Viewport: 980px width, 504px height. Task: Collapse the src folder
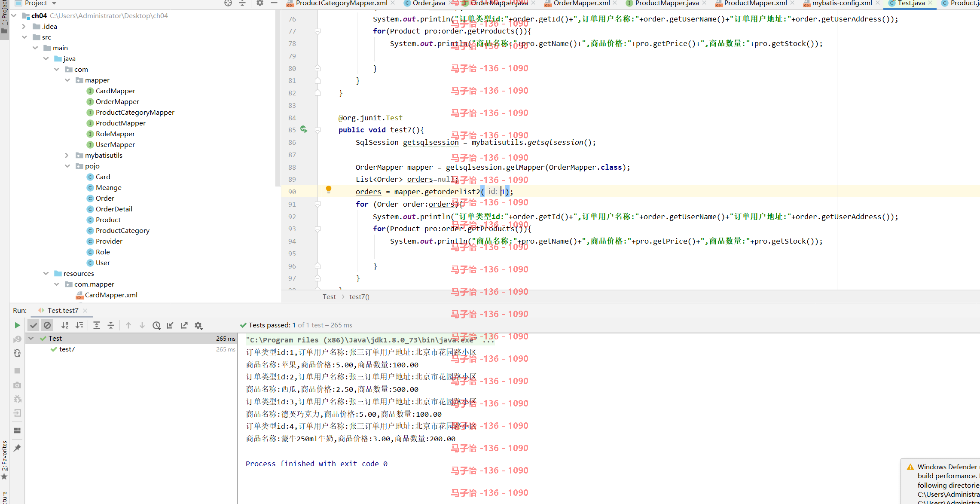[x=24, y=37]
